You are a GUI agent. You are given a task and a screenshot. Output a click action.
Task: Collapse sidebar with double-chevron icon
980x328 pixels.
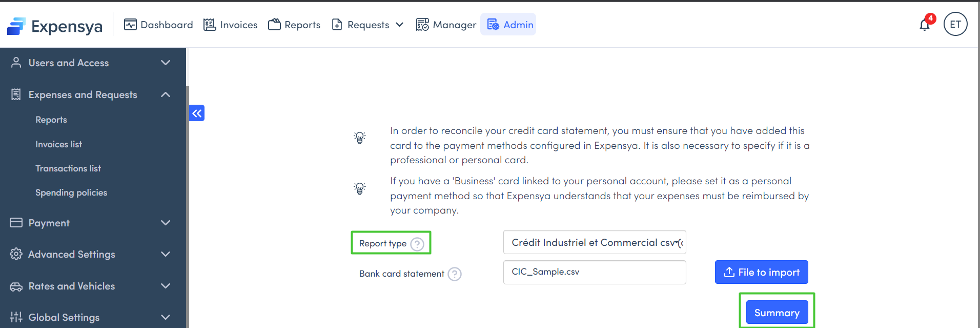[x=197, y=113]
